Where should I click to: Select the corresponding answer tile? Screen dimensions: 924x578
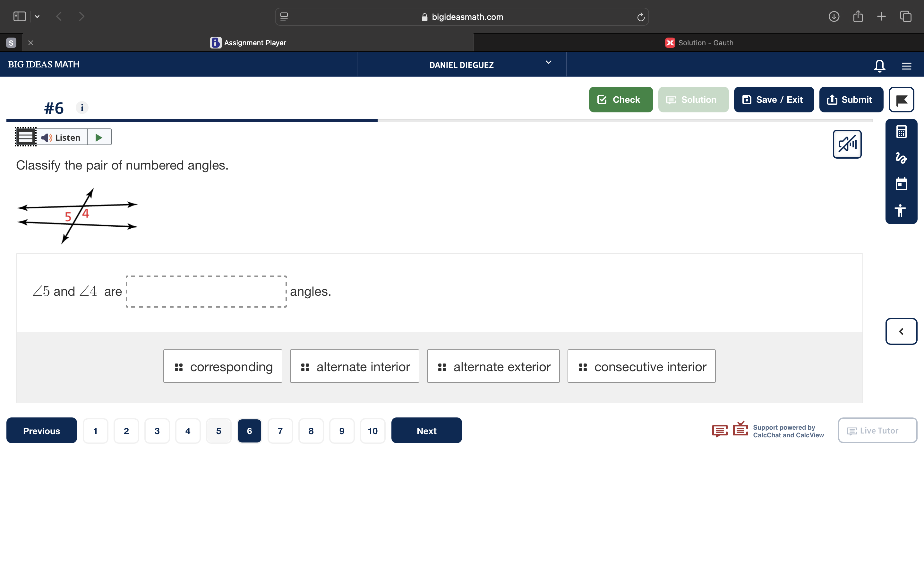pos(223,366)
